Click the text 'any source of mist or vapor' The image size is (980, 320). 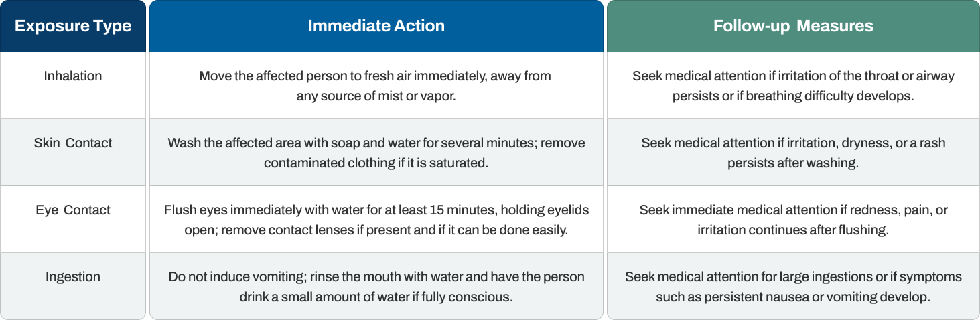[x=376, y=96]
